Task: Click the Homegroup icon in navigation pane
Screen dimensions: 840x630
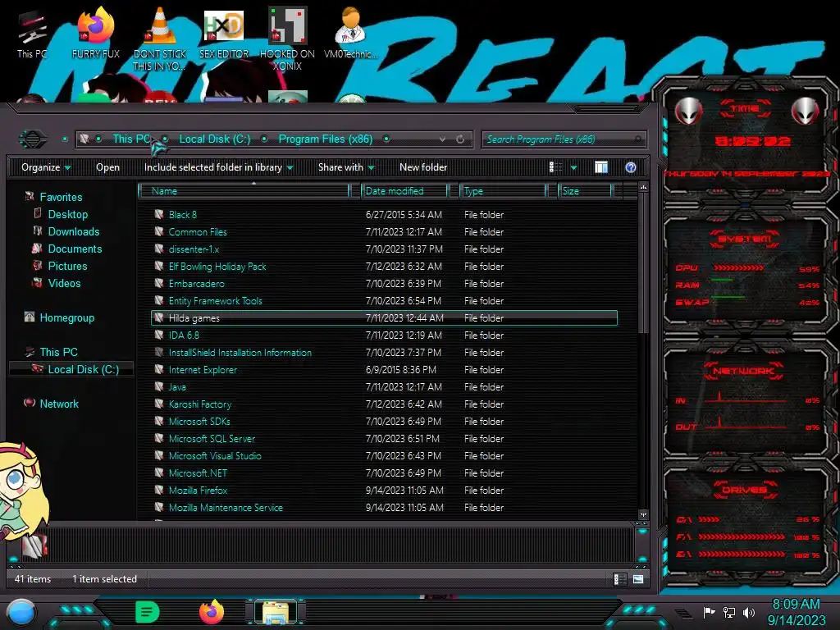Action: pyautogui.click(x=30, y=317)
